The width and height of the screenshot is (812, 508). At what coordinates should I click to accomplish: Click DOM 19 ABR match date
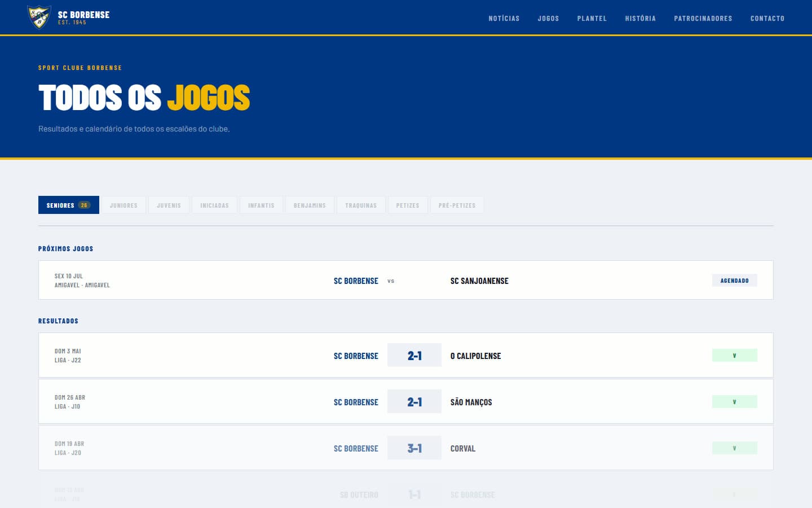click(x=69, y=444)
